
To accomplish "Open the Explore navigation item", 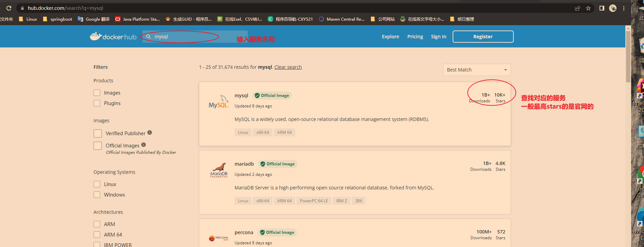I will point(391,37).
